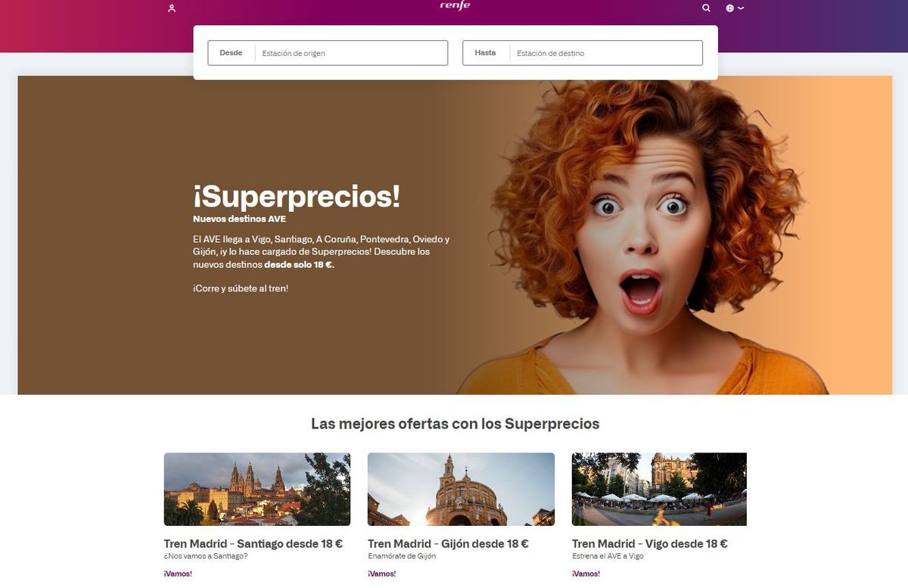Open the Santiago cathedral offer image
This screenshot has width=908, height=588.
point(257,489)
